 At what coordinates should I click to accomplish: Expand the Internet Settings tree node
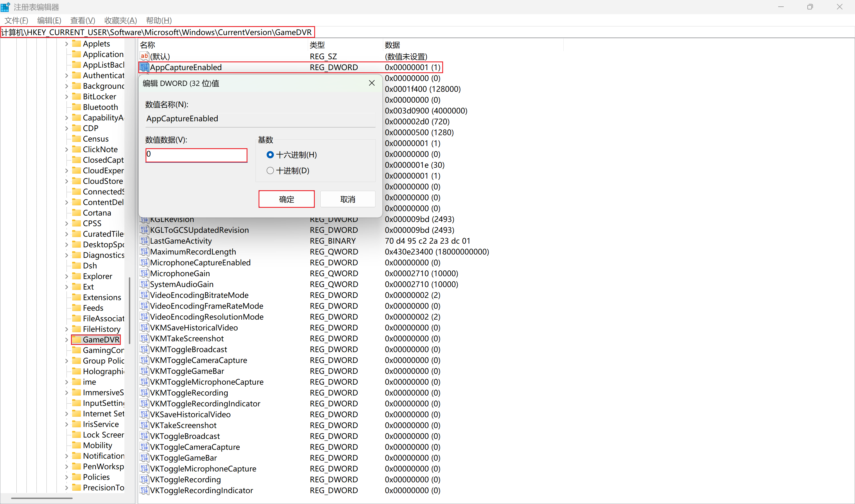click(67, 414)
